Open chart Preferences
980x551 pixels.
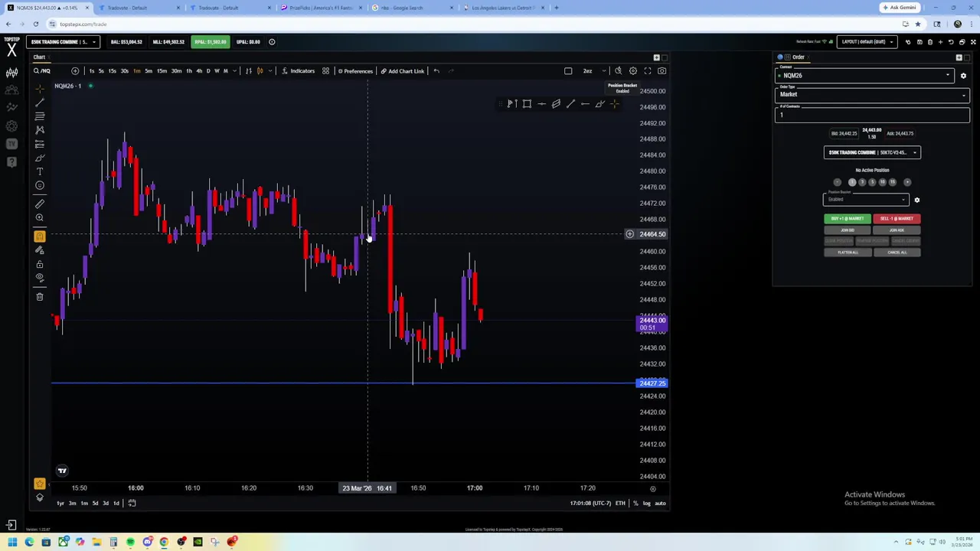pos(354,71)
